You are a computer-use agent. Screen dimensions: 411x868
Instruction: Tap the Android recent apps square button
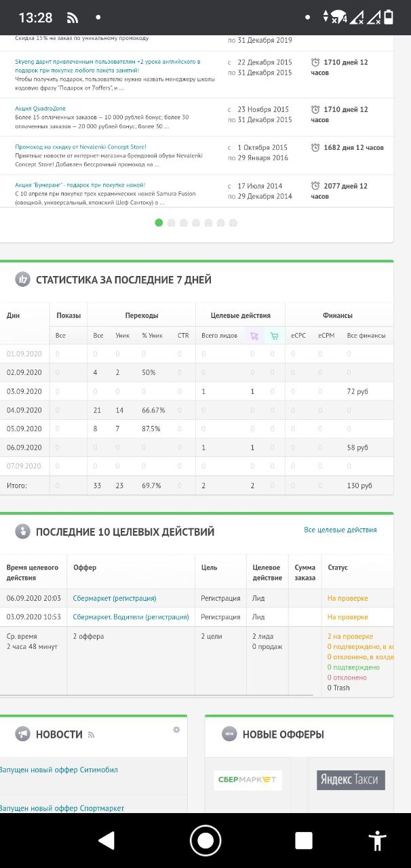coord(304,841)
